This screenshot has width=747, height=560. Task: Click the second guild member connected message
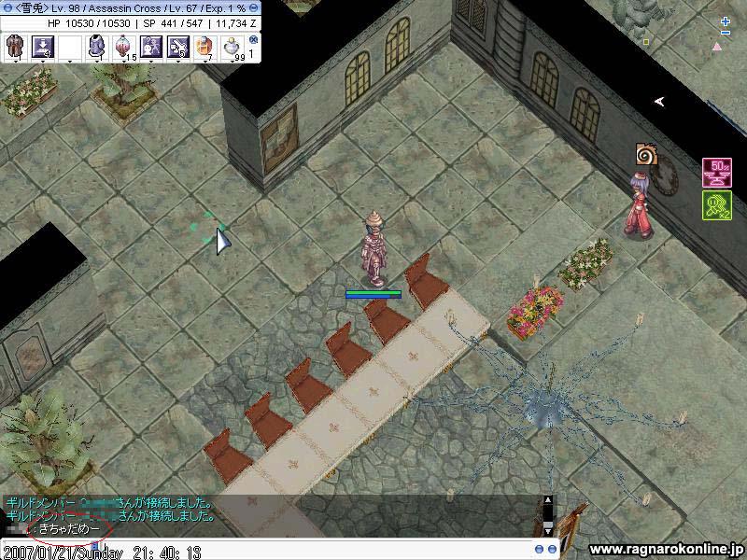click(110, 516)
